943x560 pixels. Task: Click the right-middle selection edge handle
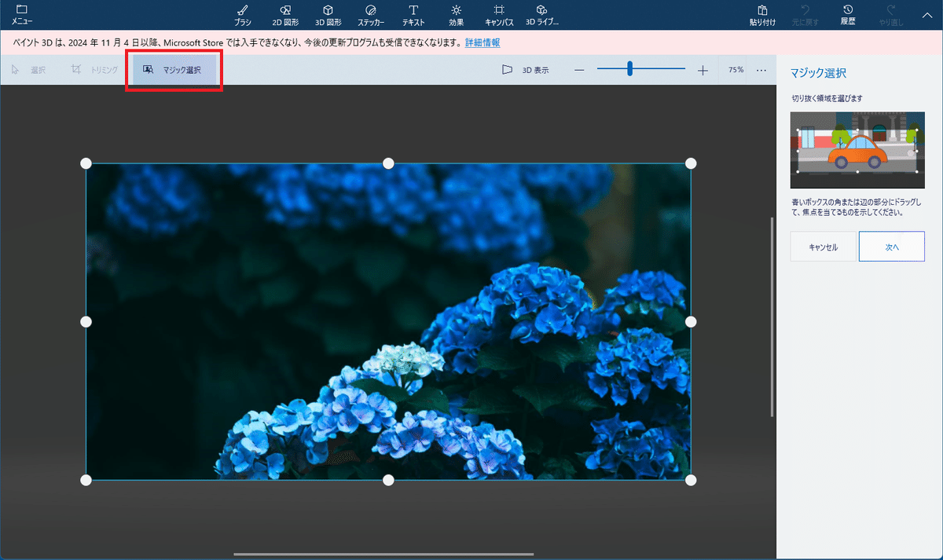click(691, 322)
